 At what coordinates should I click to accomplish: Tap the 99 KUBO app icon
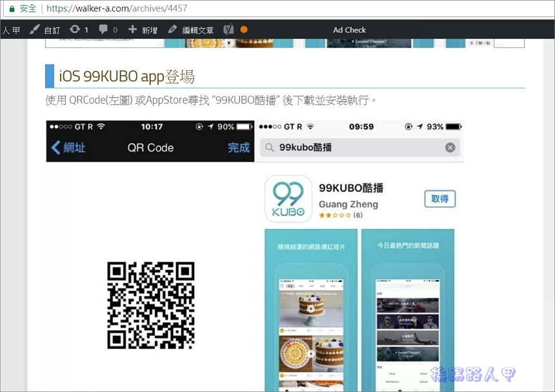pos(288,199)
